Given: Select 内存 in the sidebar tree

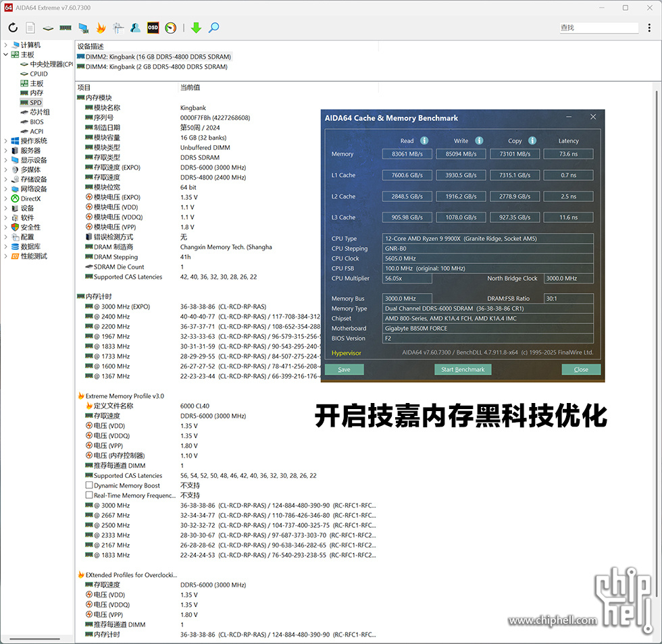Looking at the screenshot, I should 36,93.
